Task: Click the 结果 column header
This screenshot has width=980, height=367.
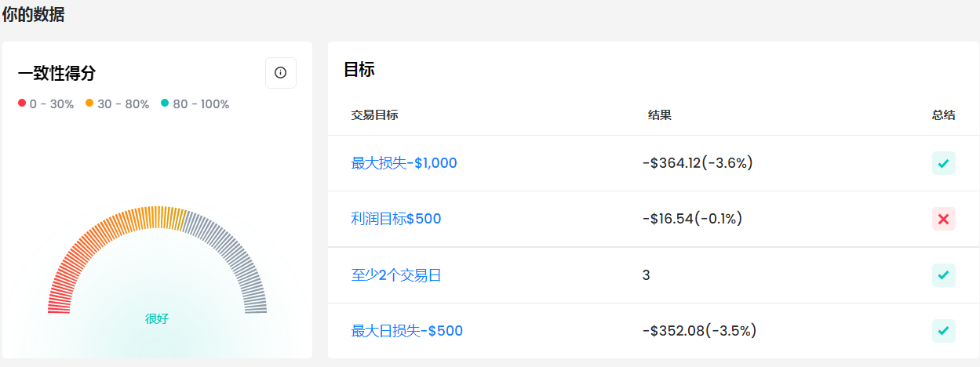Action: [x=660, y=115]
